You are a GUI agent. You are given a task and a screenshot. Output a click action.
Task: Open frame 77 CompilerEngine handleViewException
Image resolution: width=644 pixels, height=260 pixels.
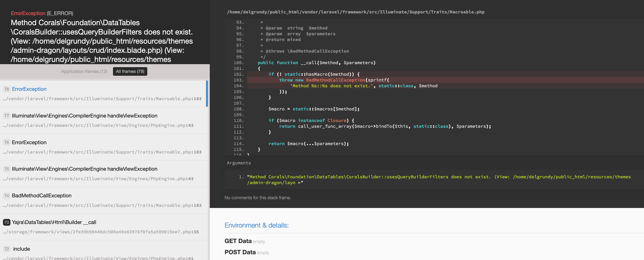coord(104,120)
